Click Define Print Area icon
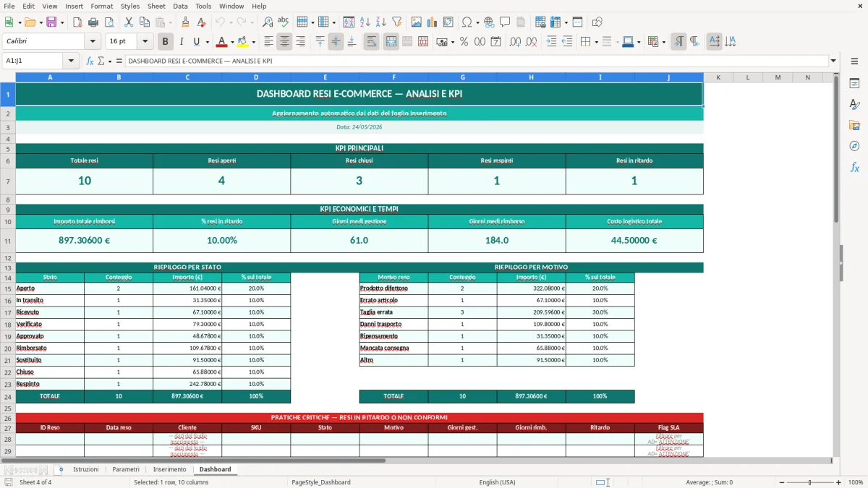 click(x=540, y=22)
